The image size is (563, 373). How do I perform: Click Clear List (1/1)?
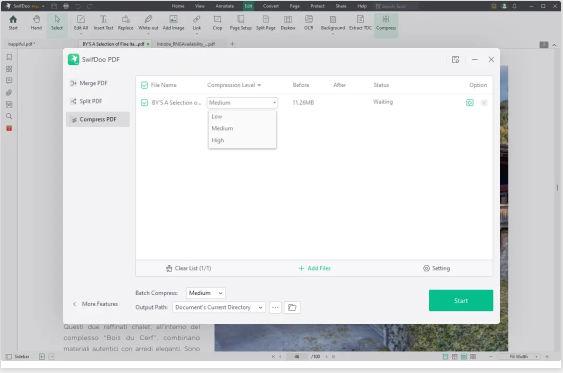(189, 268)
